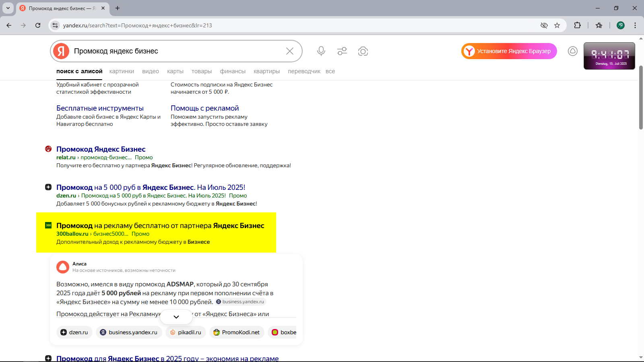Screen dimensions: 644x362
Task: Click the 300ballov.ru domain link
Action: 72,234
